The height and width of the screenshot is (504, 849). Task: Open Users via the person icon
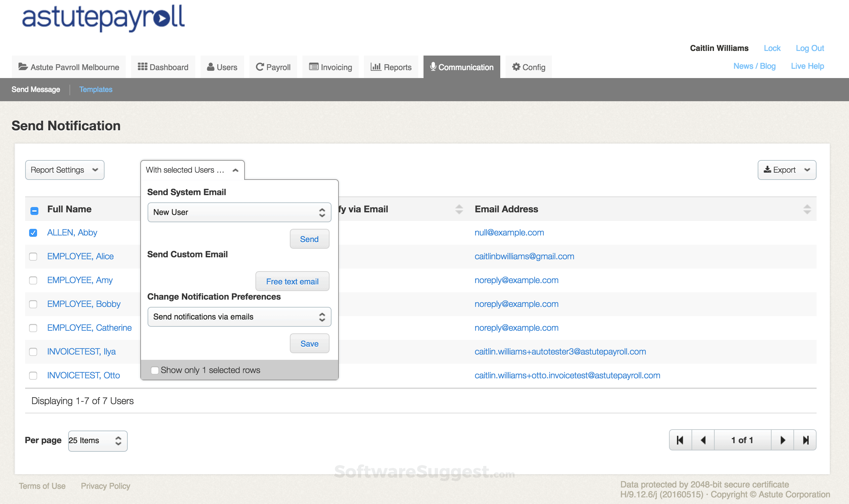tap(210, 66)
